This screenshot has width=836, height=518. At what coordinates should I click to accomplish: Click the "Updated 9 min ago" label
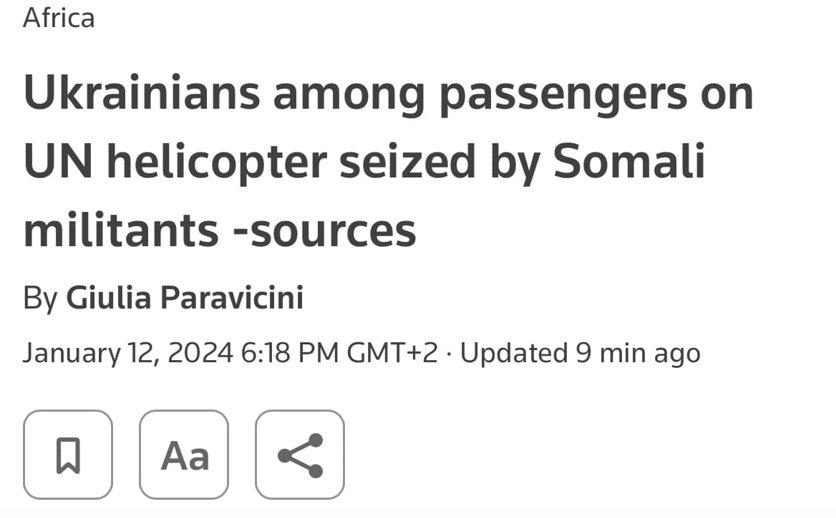(580, 352)
